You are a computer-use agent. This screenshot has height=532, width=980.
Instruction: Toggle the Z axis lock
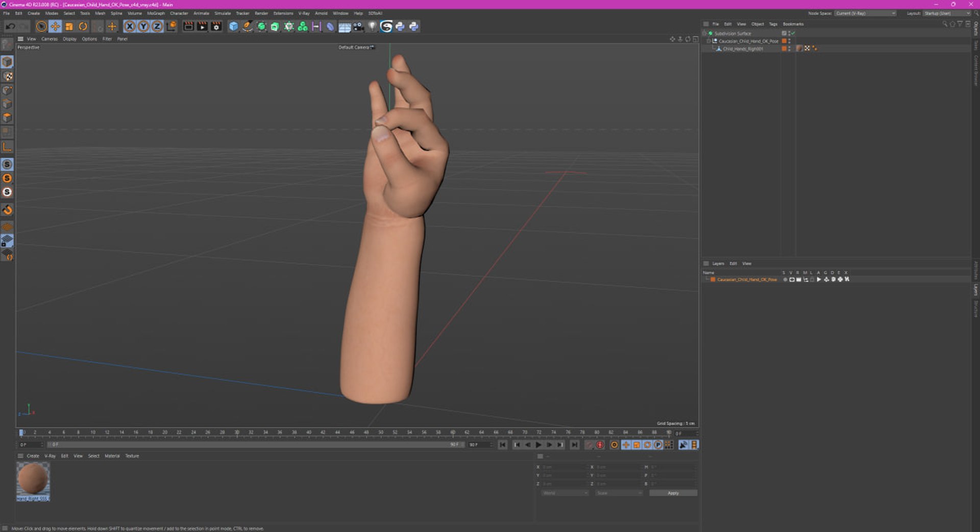tap(157, 27)
